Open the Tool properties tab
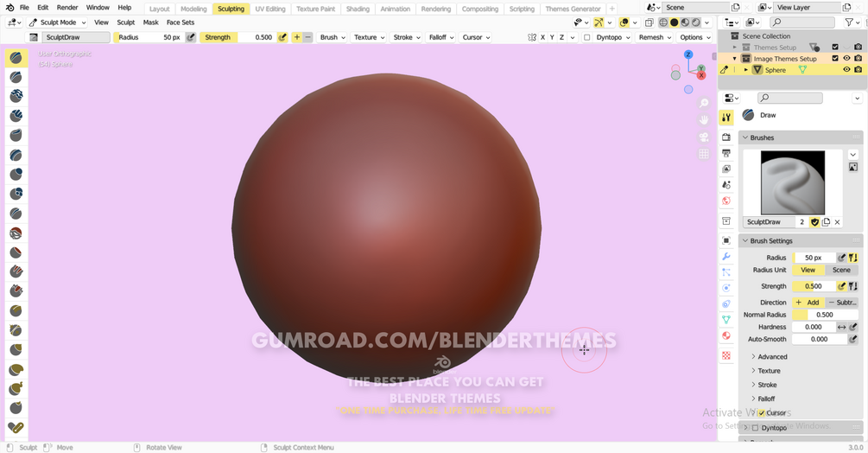 click(x=726, y=117)
